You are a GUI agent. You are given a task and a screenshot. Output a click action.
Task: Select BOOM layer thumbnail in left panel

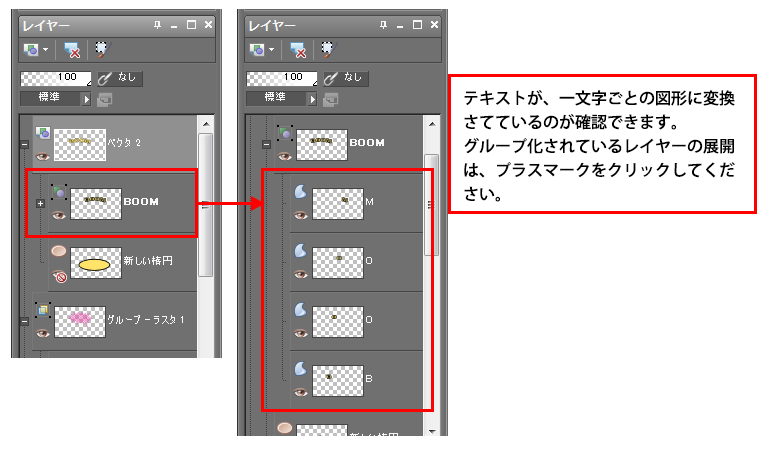pos(96,204)
